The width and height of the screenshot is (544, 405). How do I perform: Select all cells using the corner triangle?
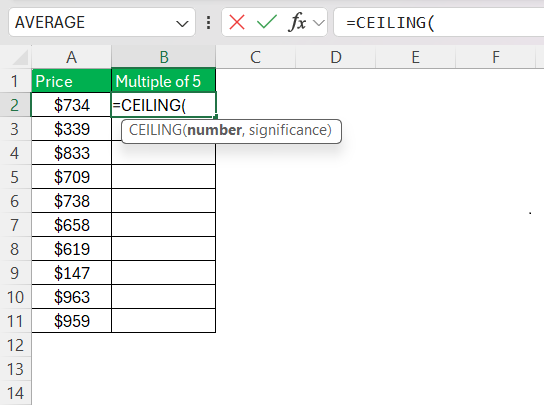pos(20,57)
